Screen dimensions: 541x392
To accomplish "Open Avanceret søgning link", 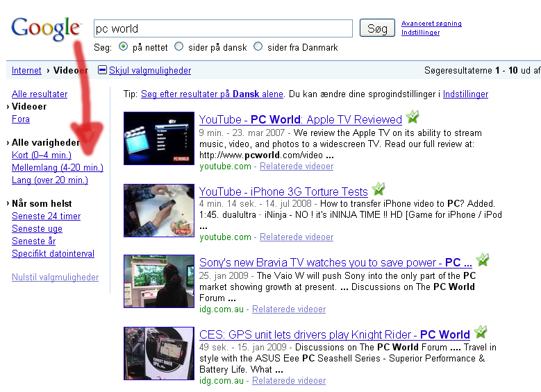I will click(431, 24).
